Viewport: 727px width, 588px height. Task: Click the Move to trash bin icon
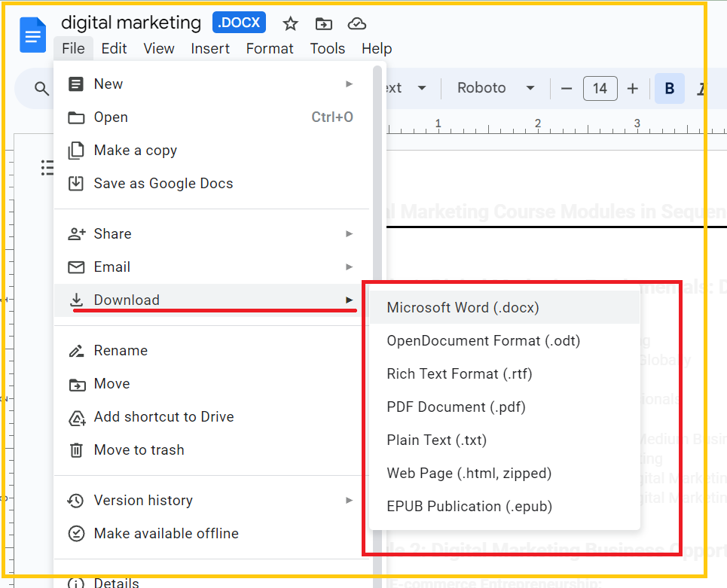click(x=76, y=450)
